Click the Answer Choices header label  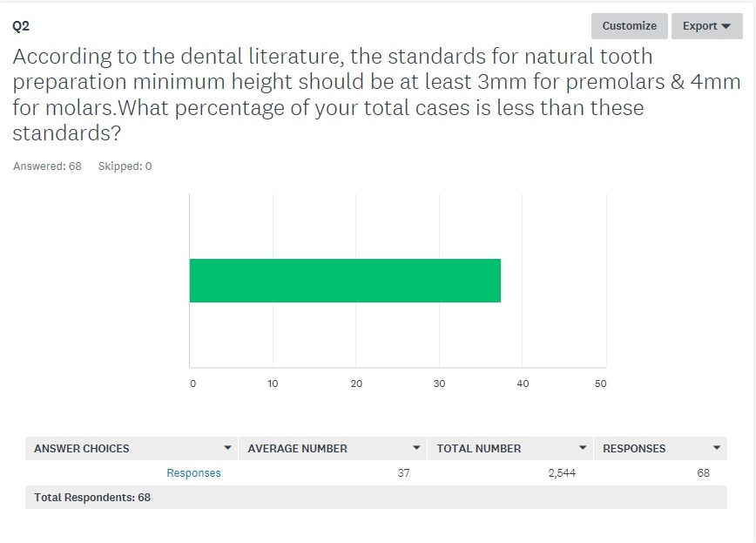tap(82, 448)
